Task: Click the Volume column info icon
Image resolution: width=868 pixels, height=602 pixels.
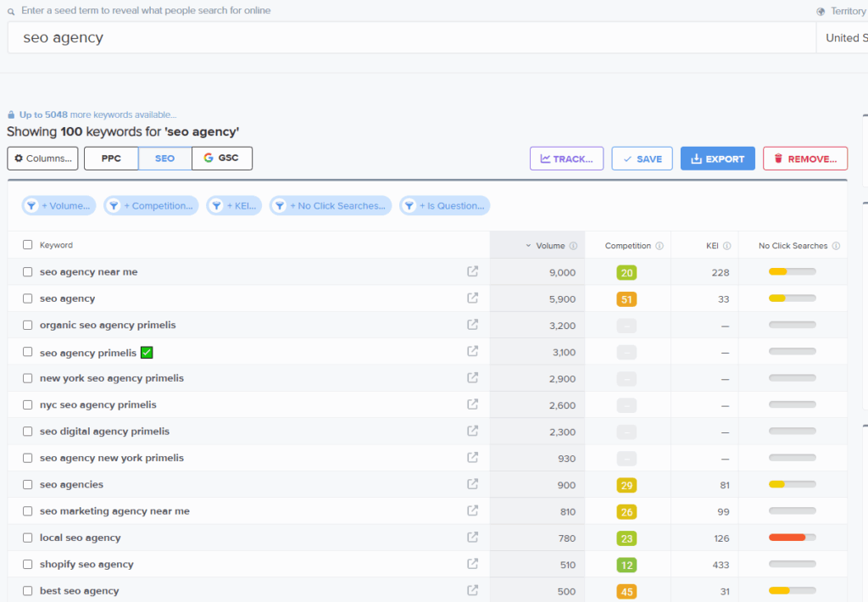Action: 574,246
